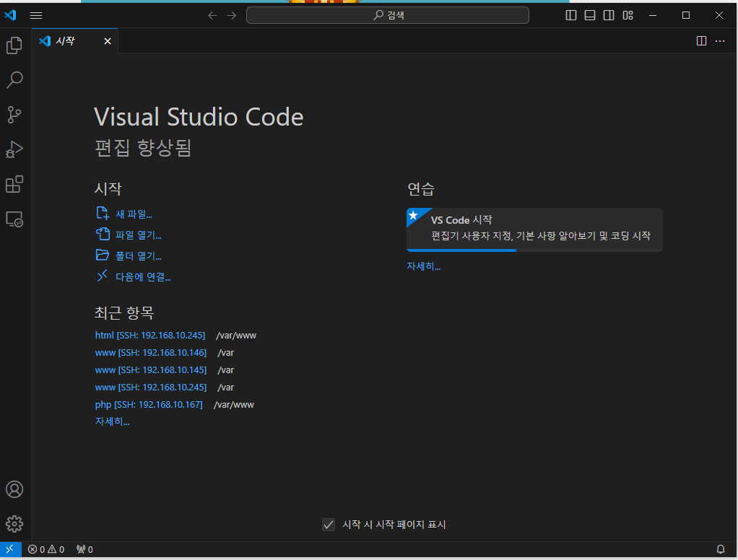Open recent html [SSH: 192.168.10.245]

click(x=150, y=336)
